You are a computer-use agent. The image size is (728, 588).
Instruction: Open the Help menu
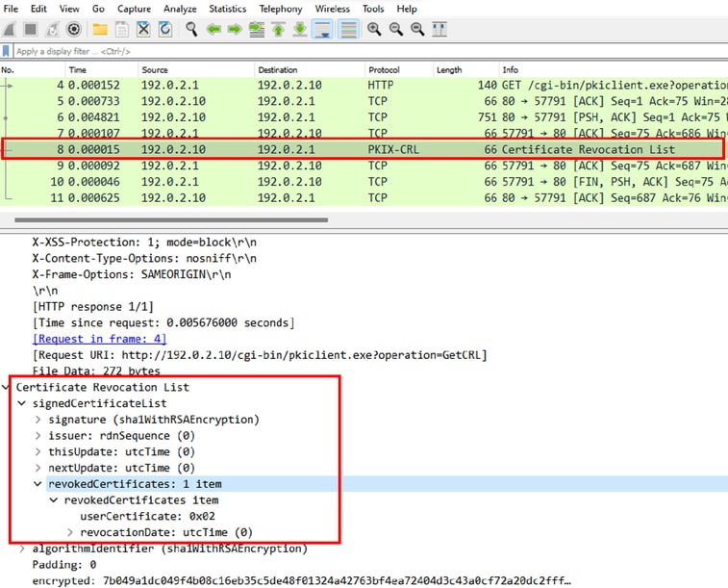406,9
